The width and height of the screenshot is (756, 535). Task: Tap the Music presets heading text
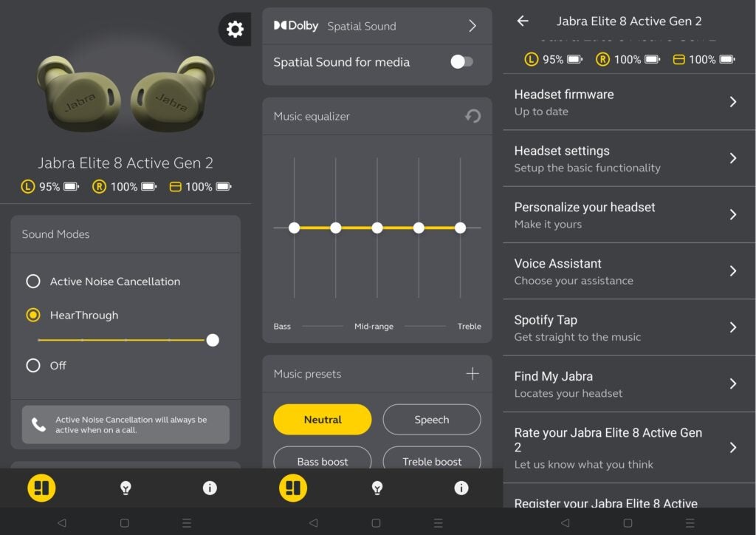[308, 374]
